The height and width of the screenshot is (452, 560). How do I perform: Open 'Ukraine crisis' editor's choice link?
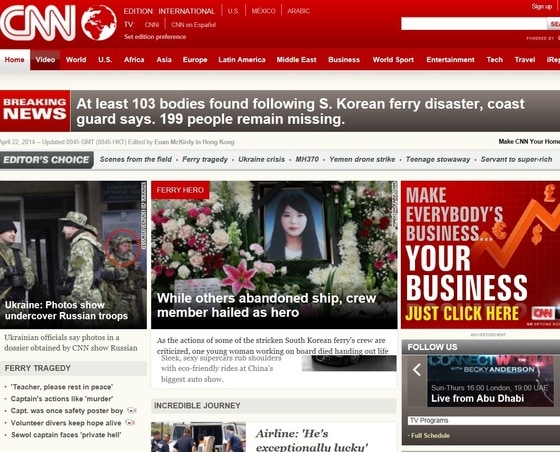[x=261, y=159]
